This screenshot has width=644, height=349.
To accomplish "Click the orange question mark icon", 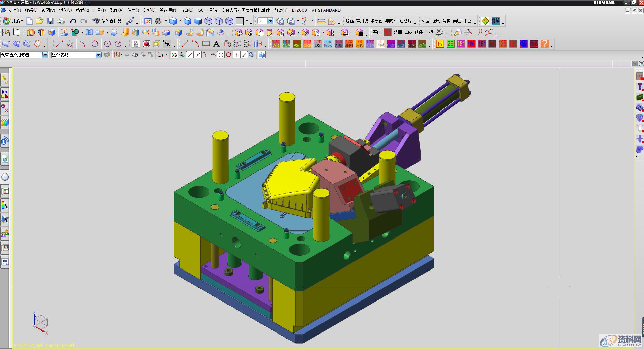I will (x=544, y=44).
